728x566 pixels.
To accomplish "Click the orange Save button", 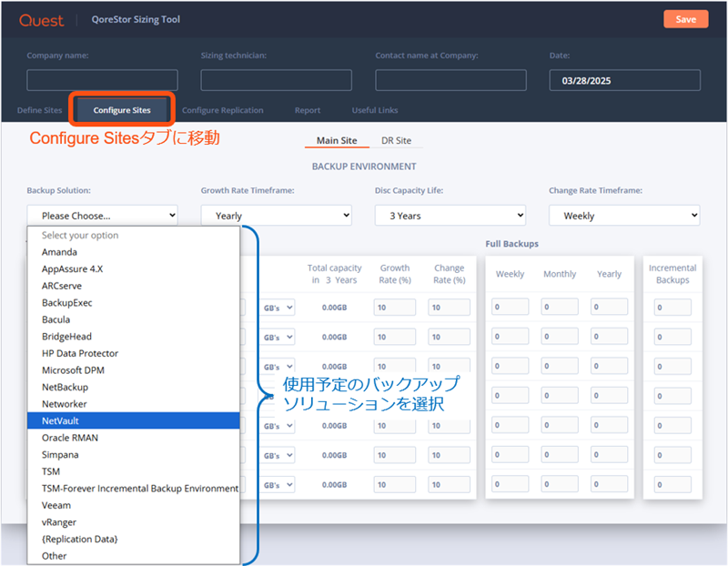I will 685,19.
